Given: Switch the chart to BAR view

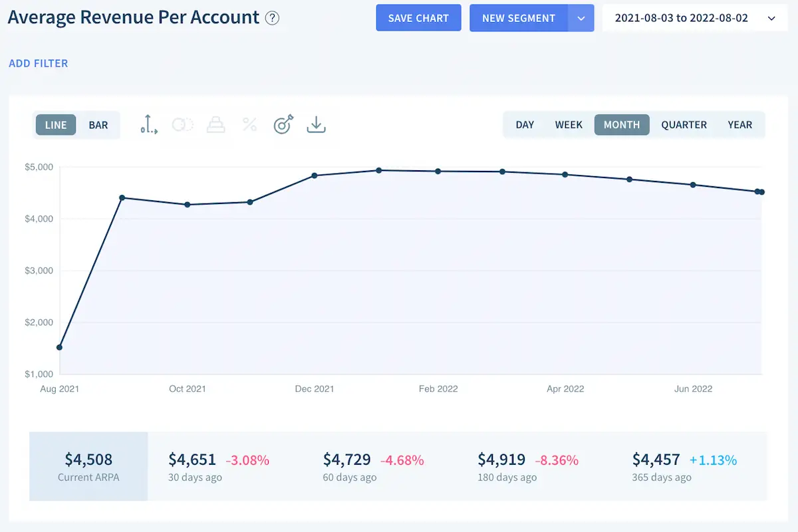Looking at the screenshot, I should 98,124.
